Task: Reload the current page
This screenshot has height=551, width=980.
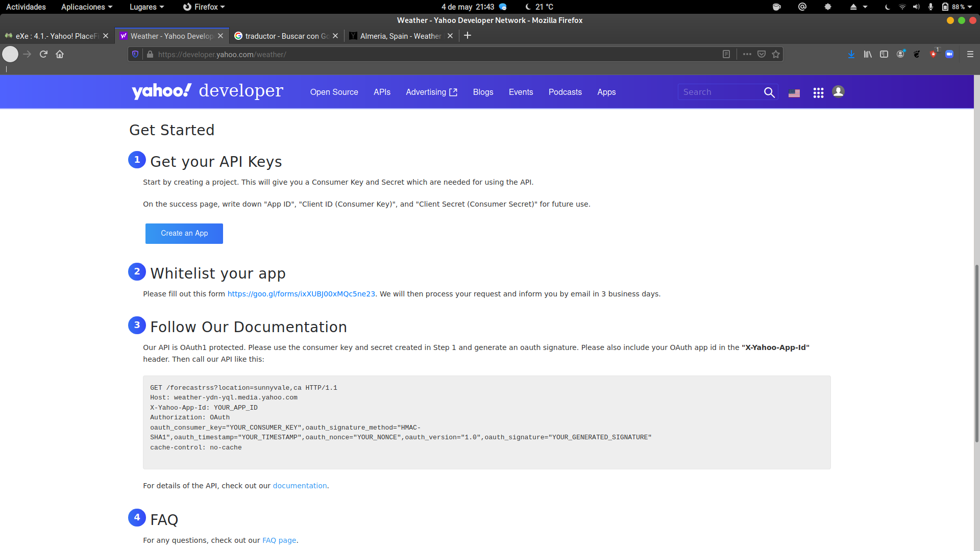Action: [x=43, y=54]
